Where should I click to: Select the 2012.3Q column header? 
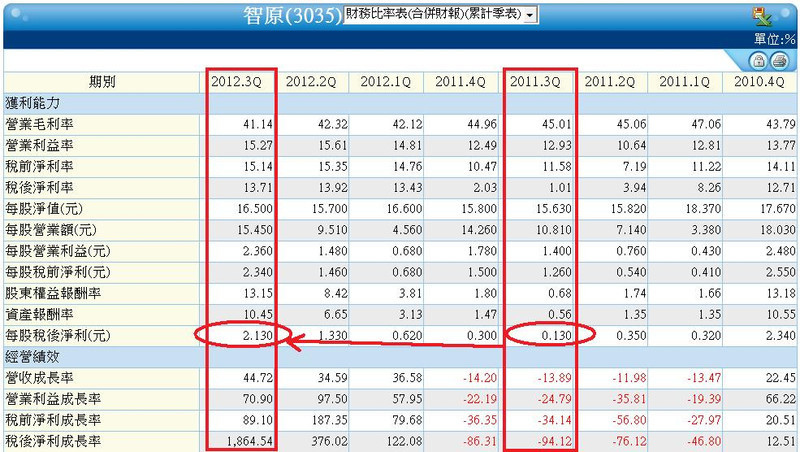click(x=236, y=82)
